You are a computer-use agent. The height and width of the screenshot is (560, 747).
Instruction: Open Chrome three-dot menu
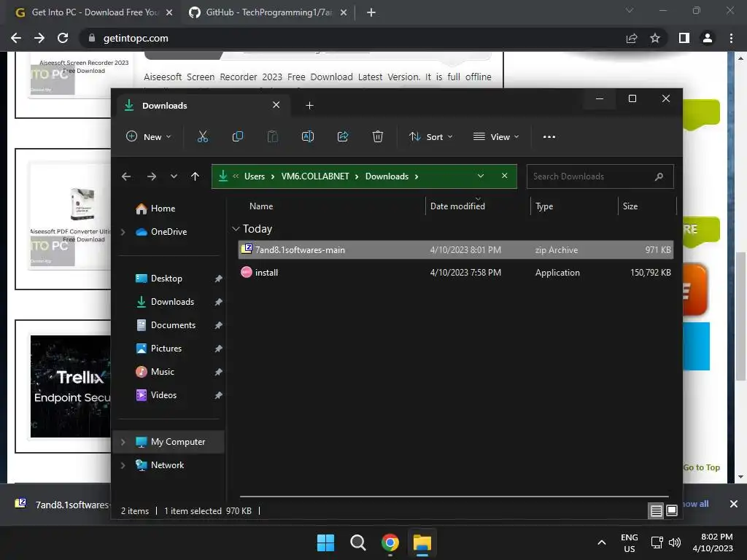point(731,38)
